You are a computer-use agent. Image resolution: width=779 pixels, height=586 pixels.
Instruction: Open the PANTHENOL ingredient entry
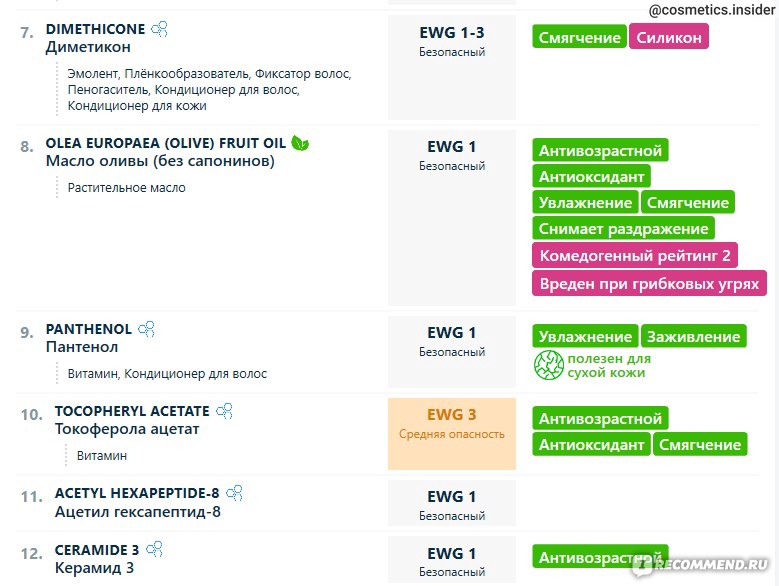tap(89, 329)
